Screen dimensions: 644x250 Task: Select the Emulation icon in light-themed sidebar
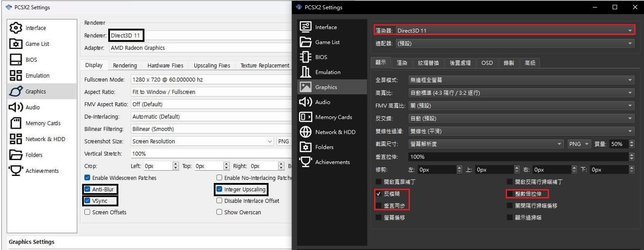pos(16,75)
